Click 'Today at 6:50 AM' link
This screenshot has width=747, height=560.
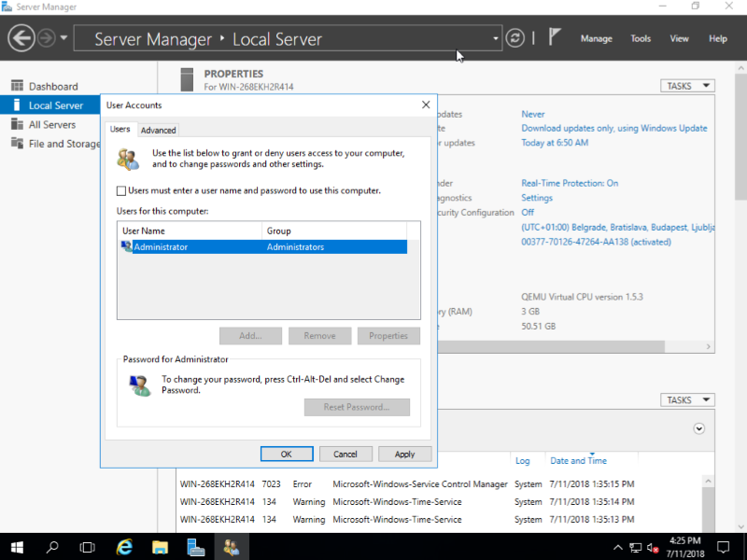[555, 143]
